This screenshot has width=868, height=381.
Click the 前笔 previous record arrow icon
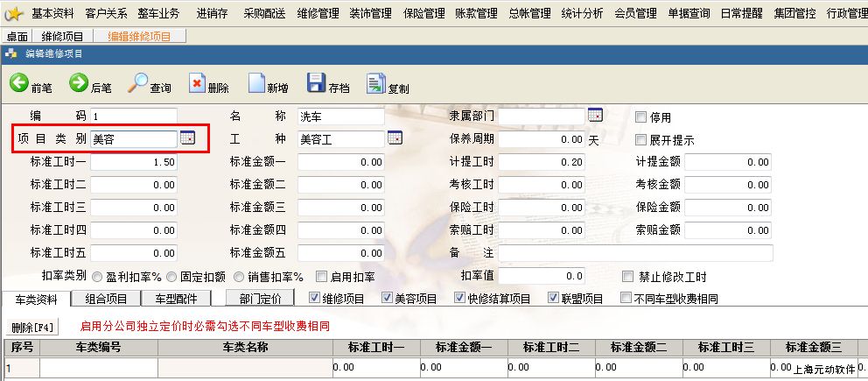tap(19, 84)
